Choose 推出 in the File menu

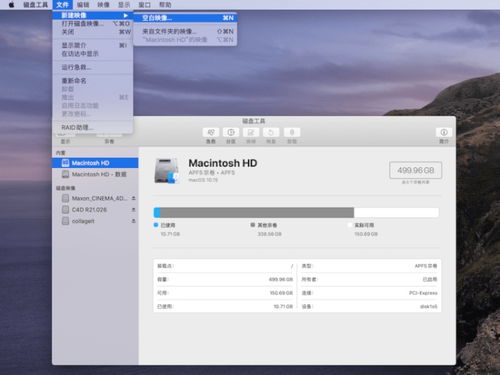(x=93, y=97)
